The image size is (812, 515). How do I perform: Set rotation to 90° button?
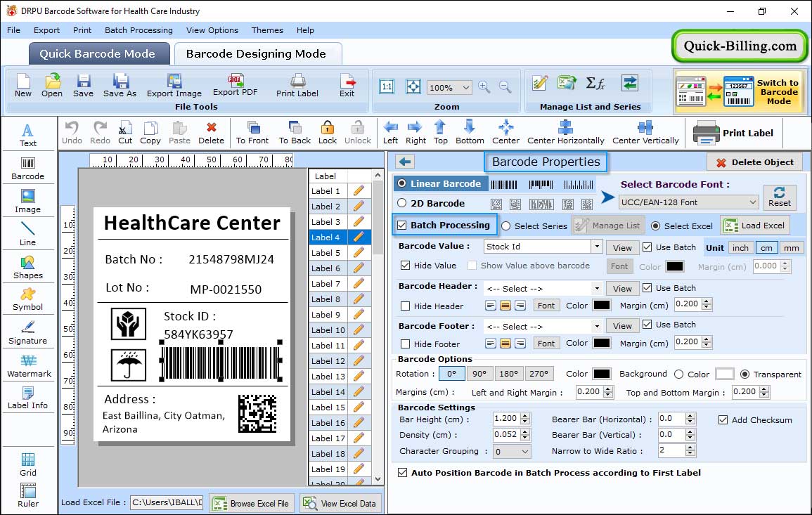(x=479, y=374)
